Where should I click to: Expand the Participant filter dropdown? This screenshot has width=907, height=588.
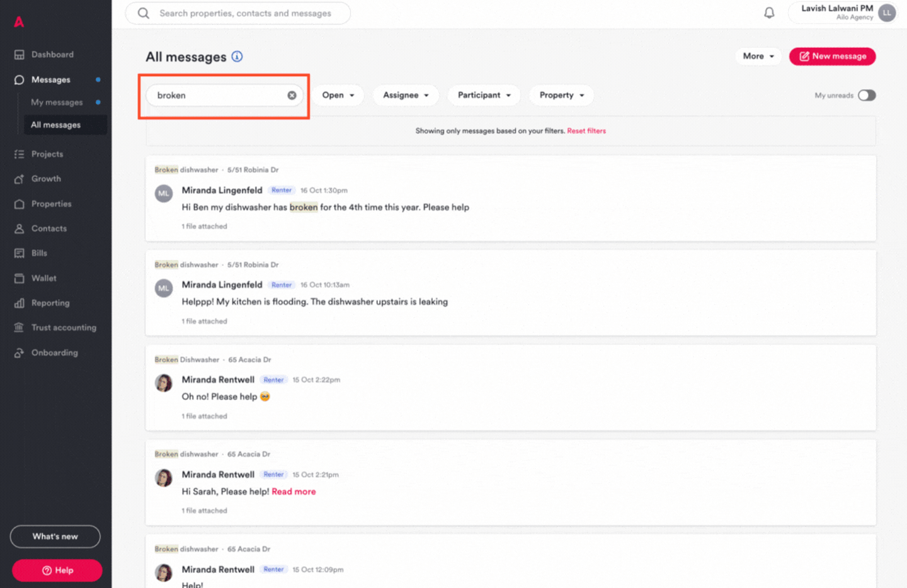(x=484, y=95)
